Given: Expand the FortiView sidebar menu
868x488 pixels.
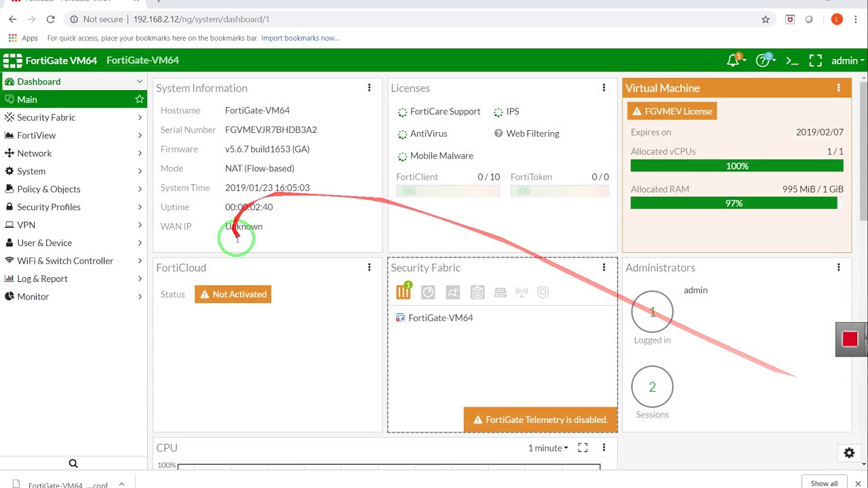Looking at the screenshot, I should point(73,136).
